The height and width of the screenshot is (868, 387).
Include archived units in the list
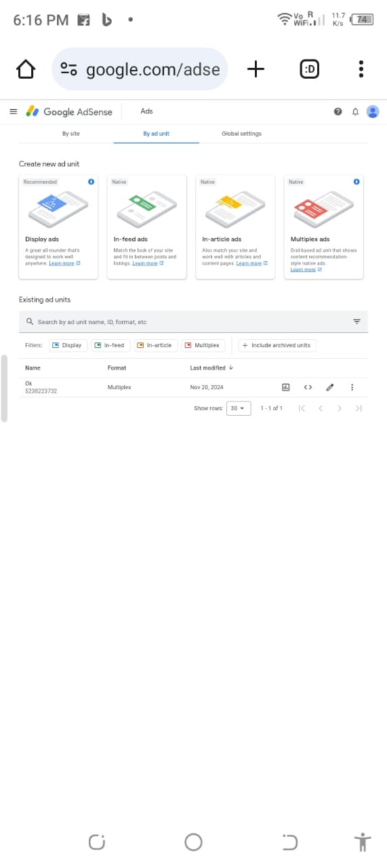point(277,345)
